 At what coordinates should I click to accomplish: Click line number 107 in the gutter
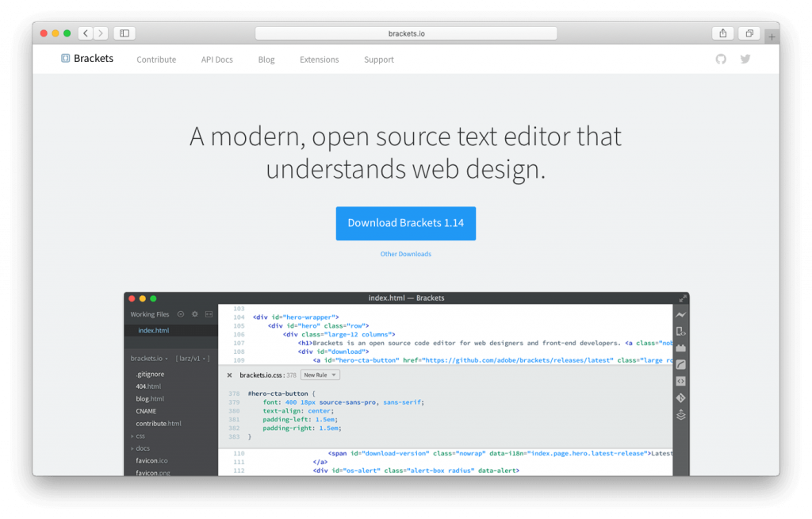click(x=239, y=343)
